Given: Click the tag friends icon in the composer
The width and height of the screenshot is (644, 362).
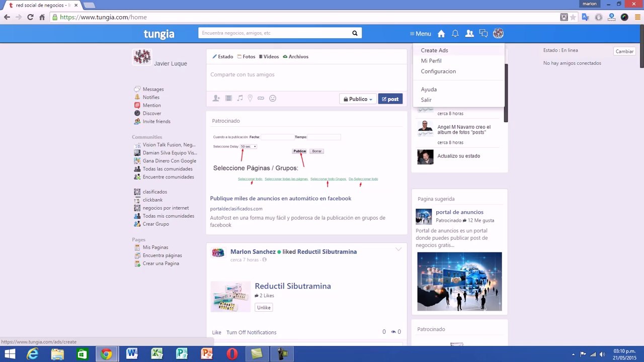Looking at the screenshot, I should tap(216, 99).
